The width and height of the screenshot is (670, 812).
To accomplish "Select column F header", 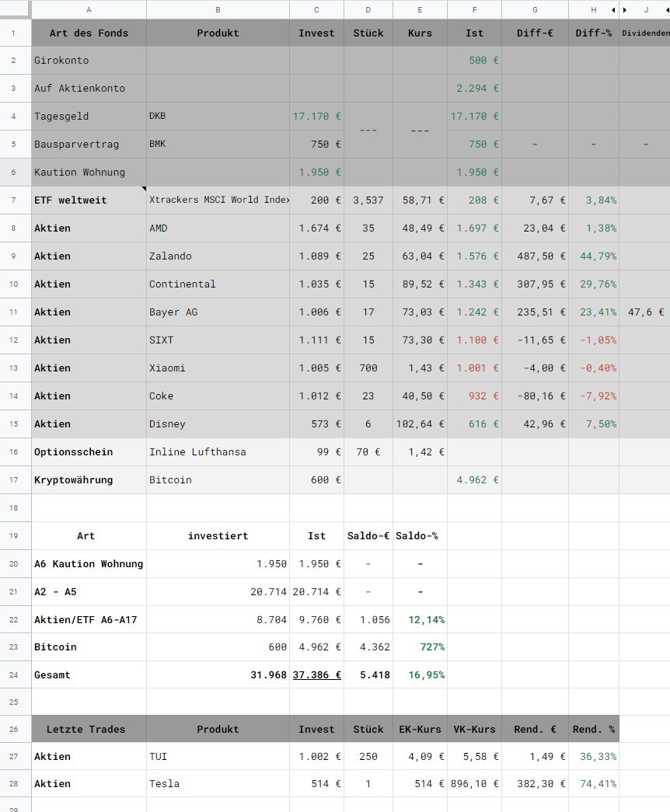I will click(474, 9).
